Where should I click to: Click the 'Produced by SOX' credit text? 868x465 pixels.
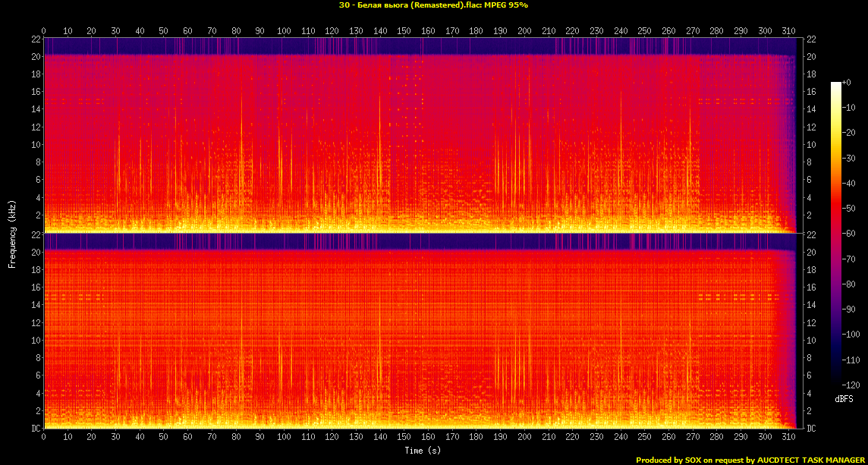750,460
